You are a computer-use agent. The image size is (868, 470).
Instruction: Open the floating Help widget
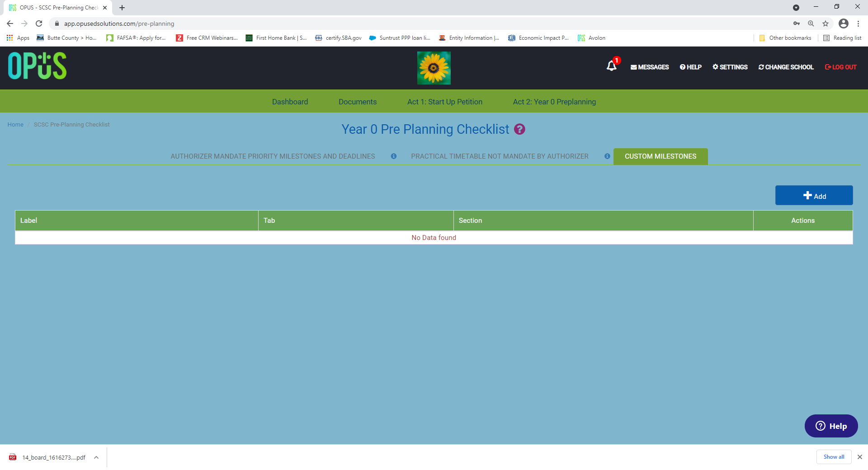[831, 426]
